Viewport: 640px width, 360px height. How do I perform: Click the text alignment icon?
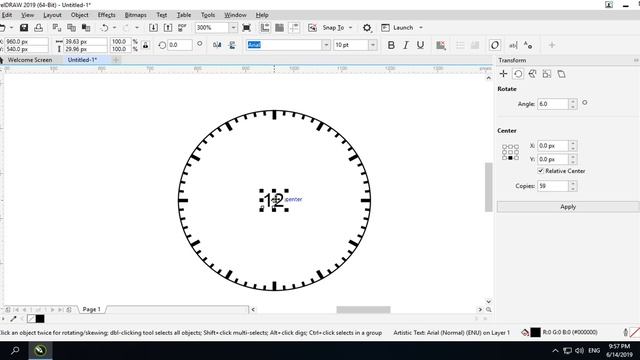pos(441,45)
